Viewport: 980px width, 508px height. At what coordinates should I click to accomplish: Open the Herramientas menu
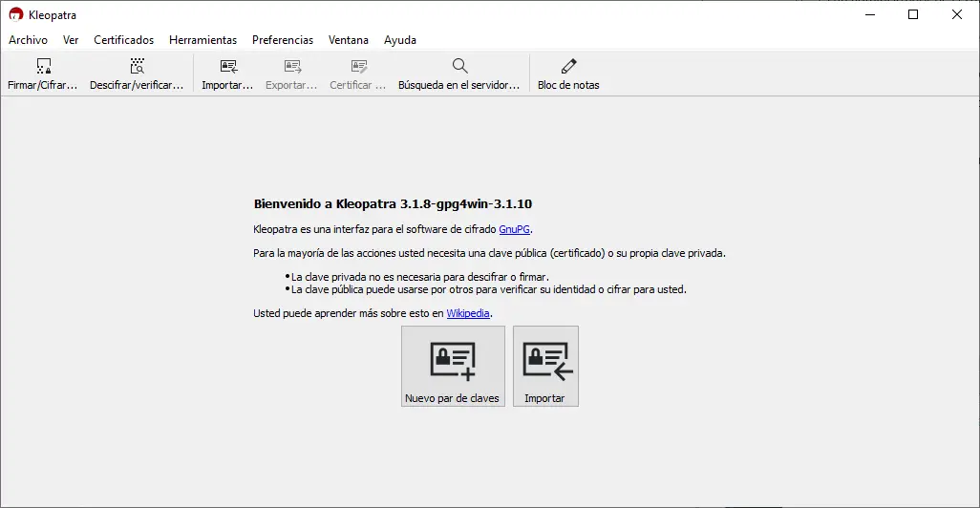(203, 40)
